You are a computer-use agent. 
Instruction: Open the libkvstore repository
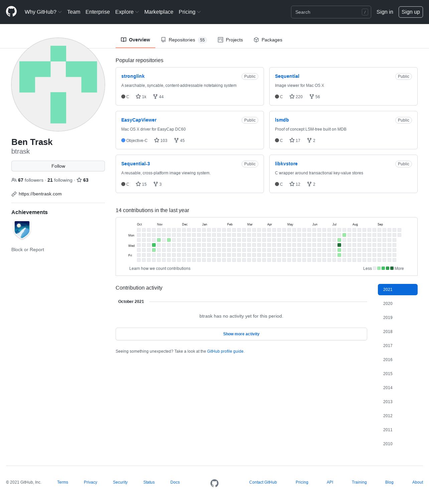click(286, 164)
